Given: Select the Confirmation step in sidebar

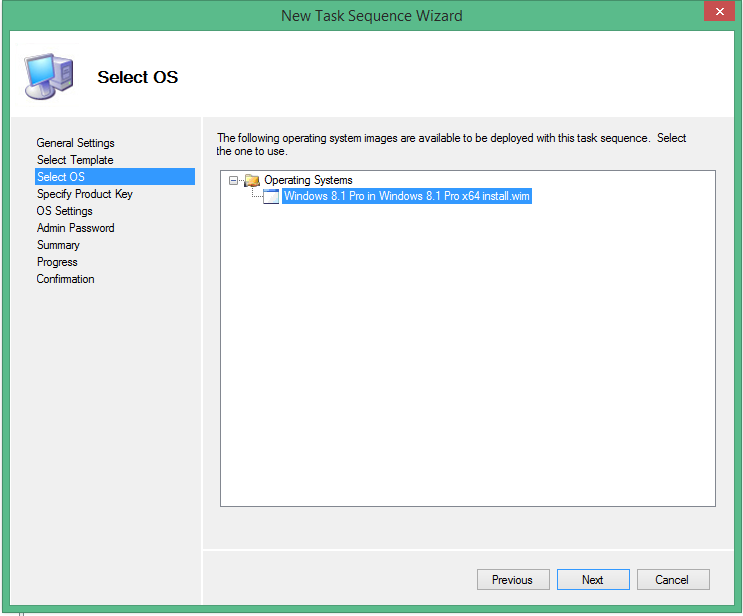Looking at the screenshot, I should [x=66, y=279].
